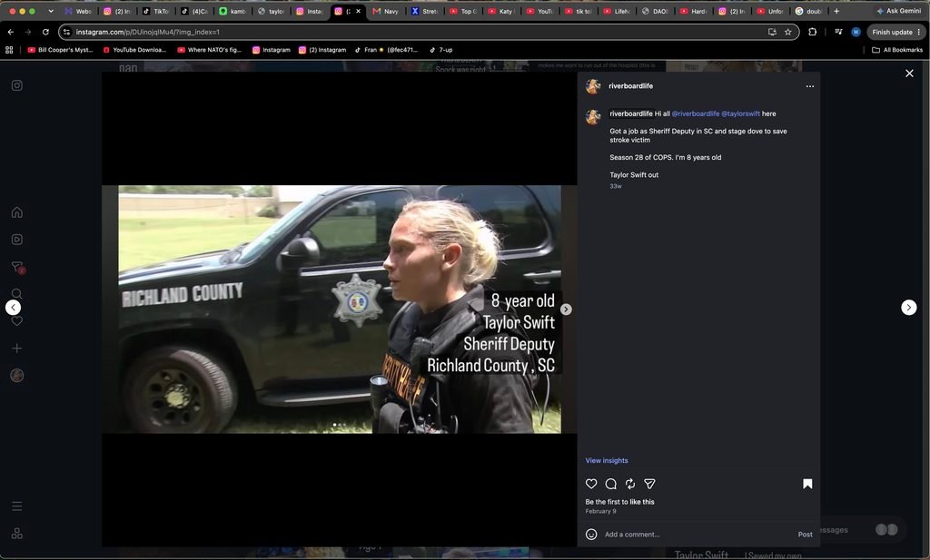The width and height of the screenshot is (930, 560).
Task: Click the View insights link
Action: click(606, 460)
